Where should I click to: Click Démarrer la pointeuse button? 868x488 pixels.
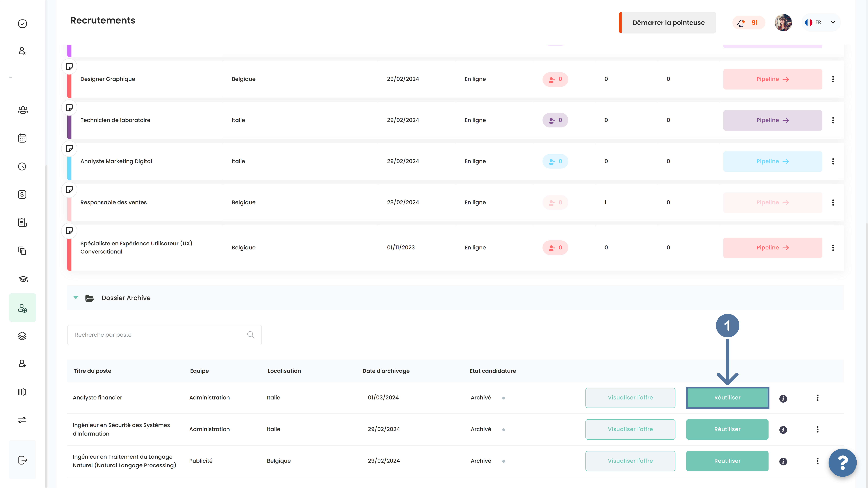(668, 23)
